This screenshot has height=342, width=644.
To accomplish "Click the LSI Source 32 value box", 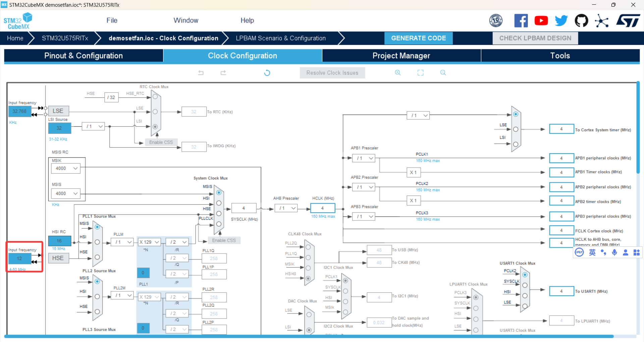I will tap(60, 128).
